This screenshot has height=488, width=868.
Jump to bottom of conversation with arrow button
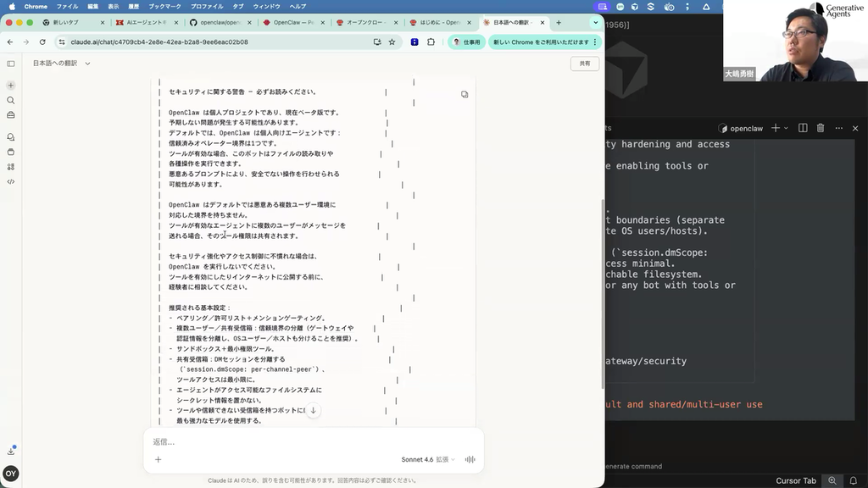tap(313, 411)
